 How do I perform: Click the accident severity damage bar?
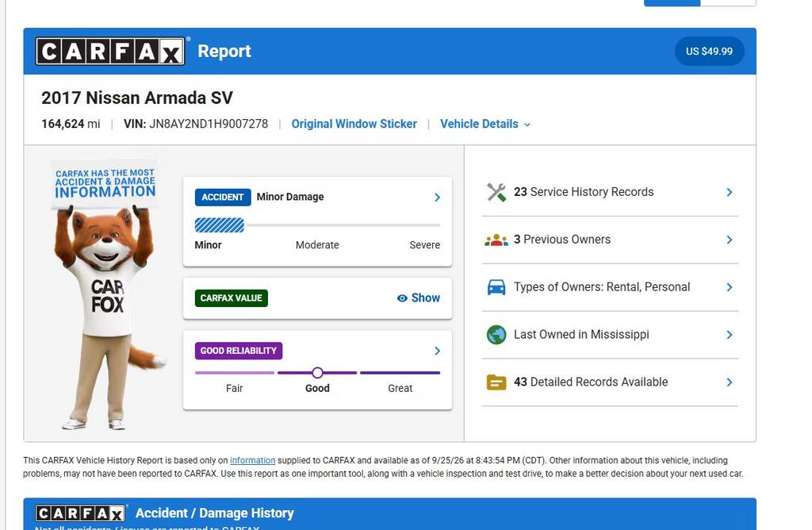click(x=317, y=225)
